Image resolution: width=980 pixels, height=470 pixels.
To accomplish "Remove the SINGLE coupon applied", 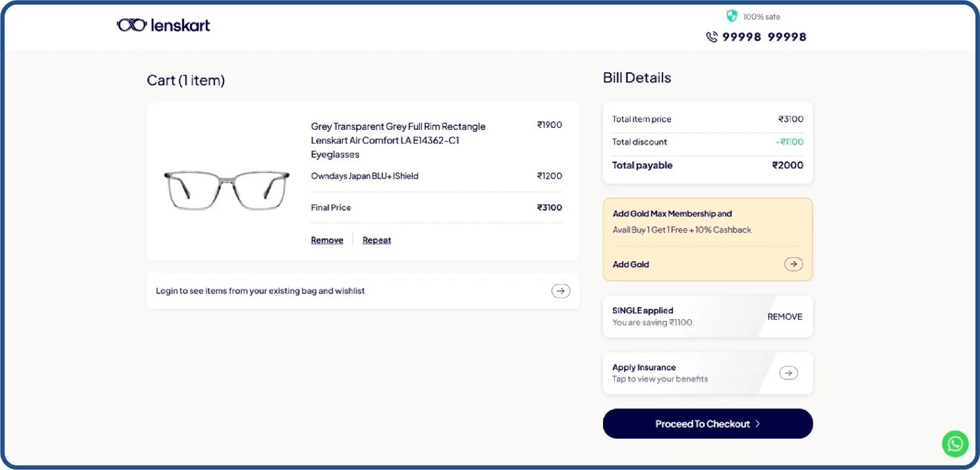I will (784, 317).
